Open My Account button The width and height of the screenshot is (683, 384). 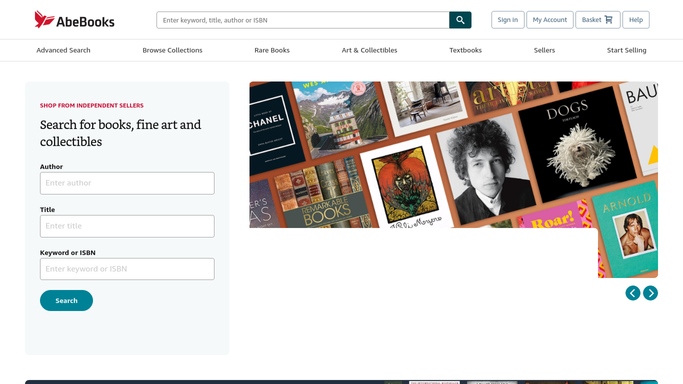(550, 20)
